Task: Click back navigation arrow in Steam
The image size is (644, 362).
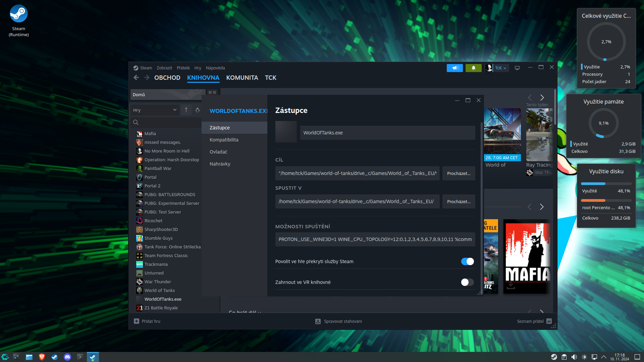Action: click(x=136, y=78)
